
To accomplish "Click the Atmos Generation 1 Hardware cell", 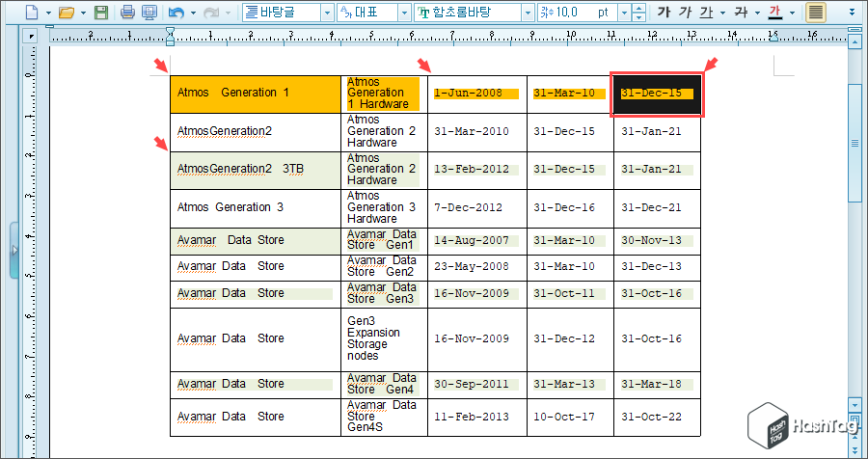I will 384,94.
